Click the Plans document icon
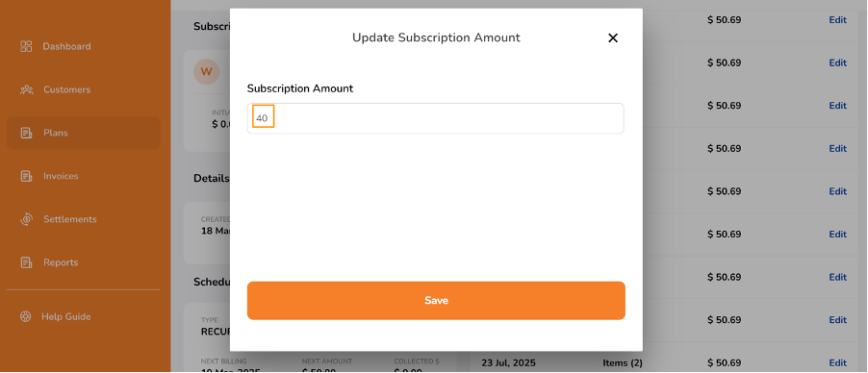Image resolution: width=868 pixels, height=373 pixels. pyautogui.click(x=26, y=133)
